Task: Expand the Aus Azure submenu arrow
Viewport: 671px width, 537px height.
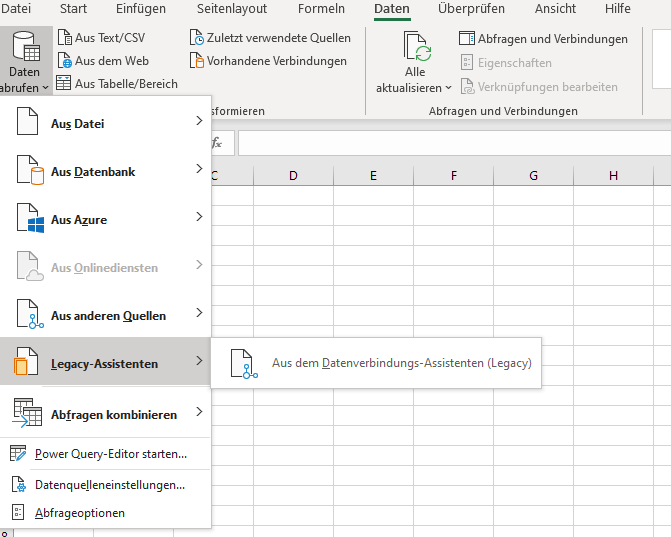Action: (199, 217)
